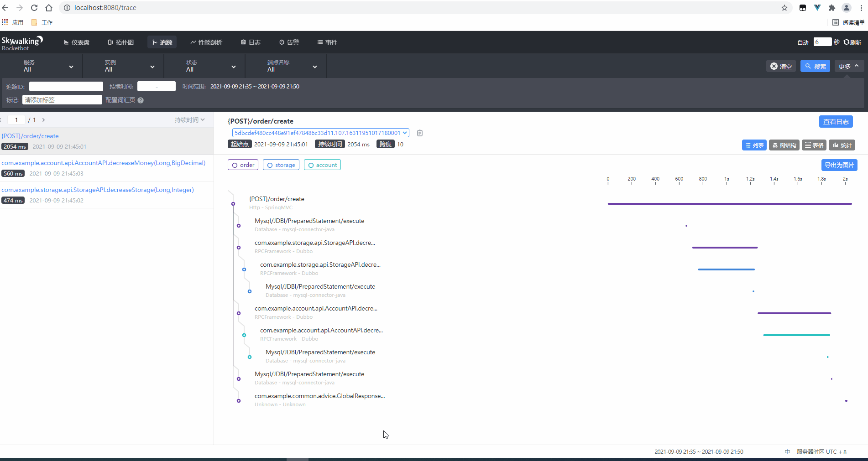Go to the browser home icon
Image resolution: width=868 pixels, height=461 pixels.
pos(49,8)
